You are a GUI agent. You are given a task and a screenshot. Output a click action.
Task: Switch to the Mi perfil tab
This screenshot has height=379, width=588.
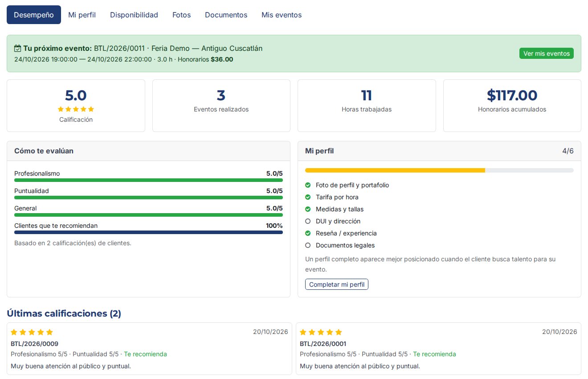point(82,15)
